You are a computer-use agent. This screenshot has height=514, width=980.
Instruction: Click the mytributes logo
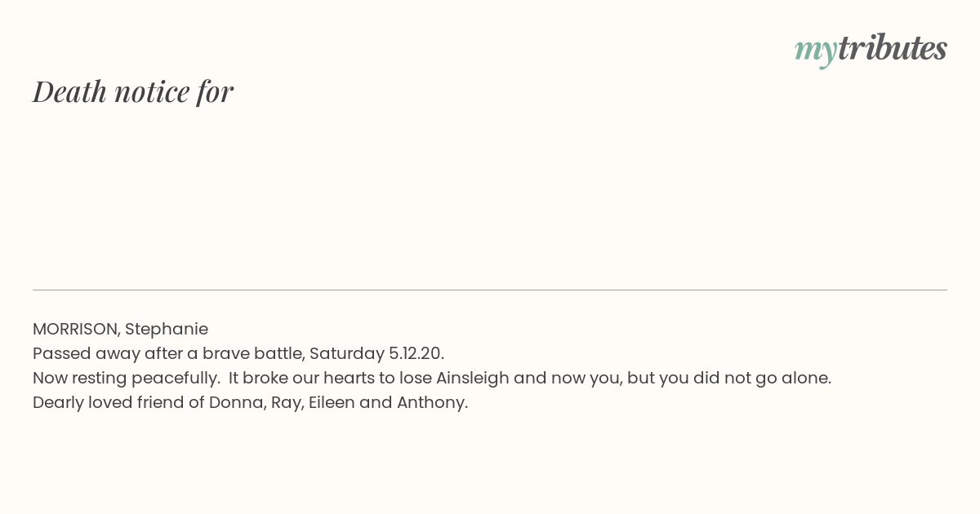(871, 51)
